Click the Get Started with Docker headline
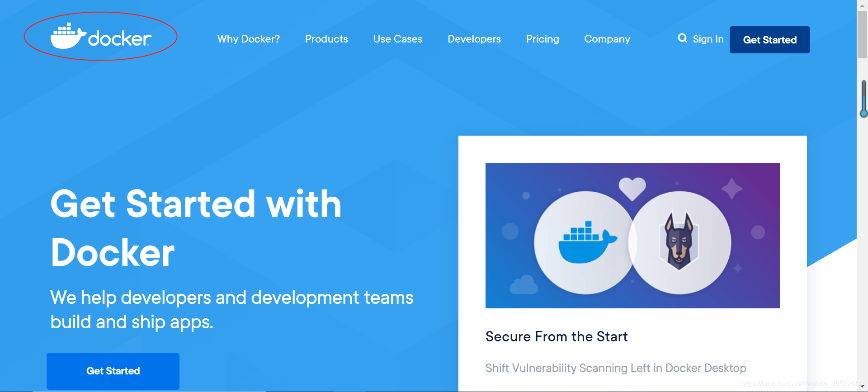The height and width of the screenshot is (392, 868). coord(196,228)
